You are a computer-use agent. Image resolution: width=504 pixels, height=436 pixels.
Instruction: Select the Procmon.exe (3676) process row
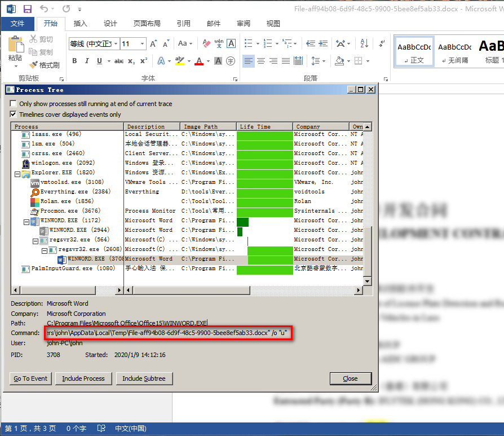(x=187, y=211)
